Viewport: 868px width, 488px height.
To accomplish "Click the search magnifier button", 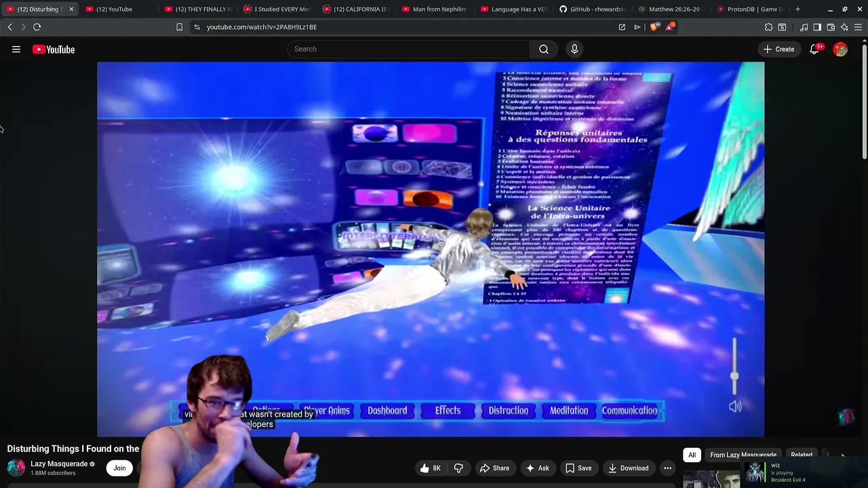I will point(544,49).
